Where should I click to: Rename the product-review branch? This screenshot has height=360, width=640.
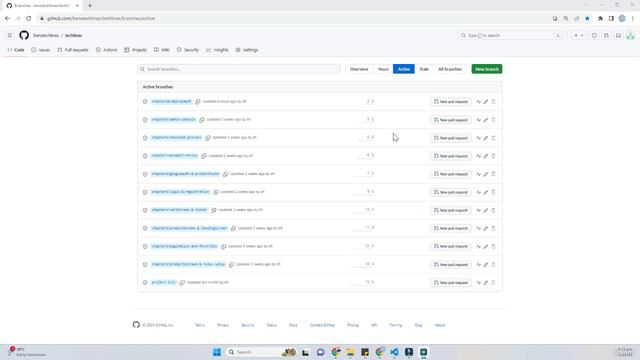pos(486,156)
